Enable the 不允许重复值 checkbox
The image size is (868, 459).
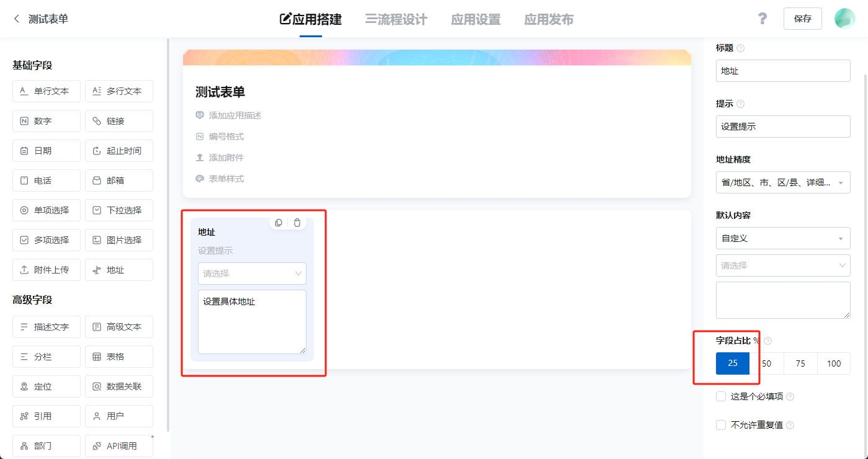[721, 425]
